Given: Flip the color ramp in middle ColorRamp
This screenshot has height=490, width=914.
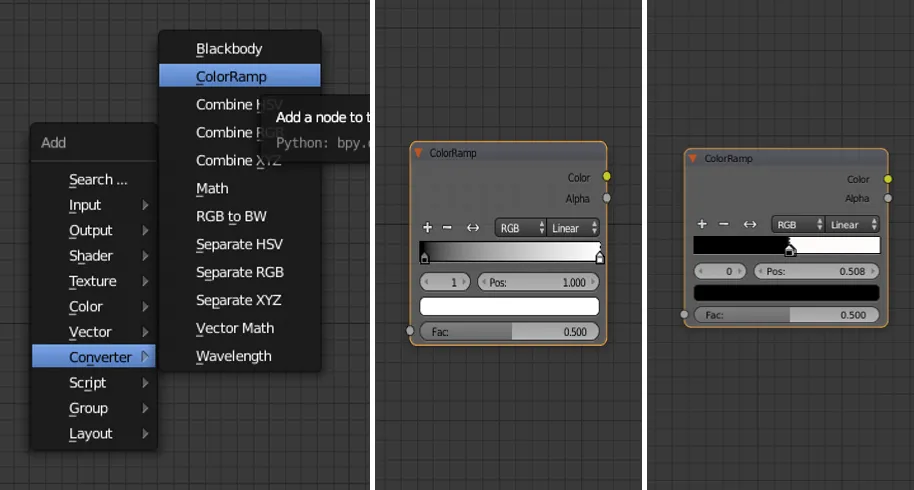Looking at the screenshot, I should click(473, 228).
